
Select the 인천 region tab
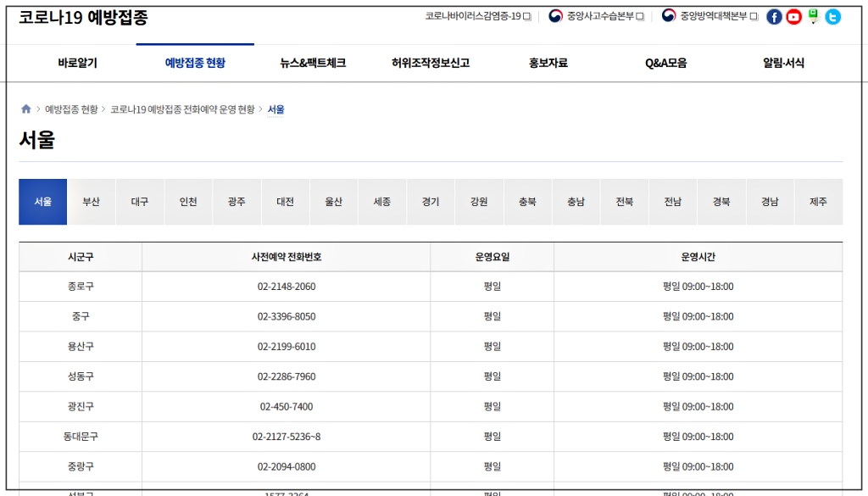[188, 202]
